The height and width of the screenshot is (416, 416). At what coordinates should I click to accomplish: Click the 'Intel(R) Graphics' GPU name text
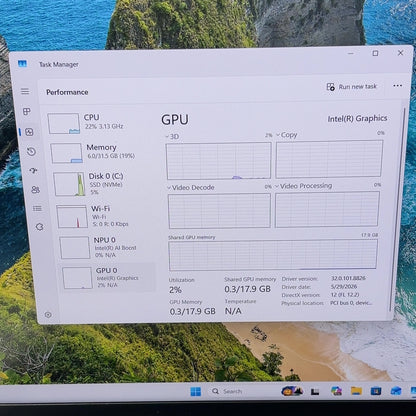pyautogui.click(x=357, y=118)
